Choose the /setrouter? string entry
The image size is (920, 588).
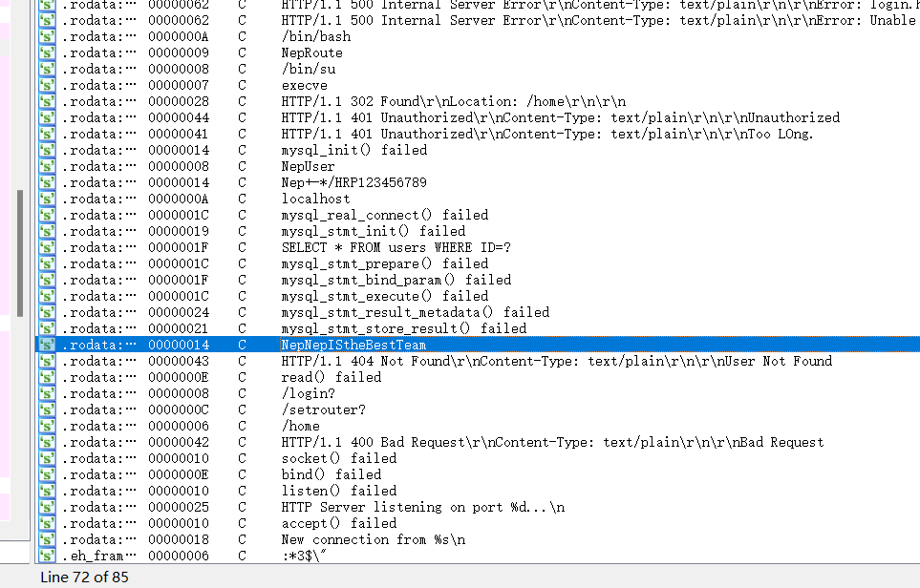pyautogui.click(x=323, y=409)
